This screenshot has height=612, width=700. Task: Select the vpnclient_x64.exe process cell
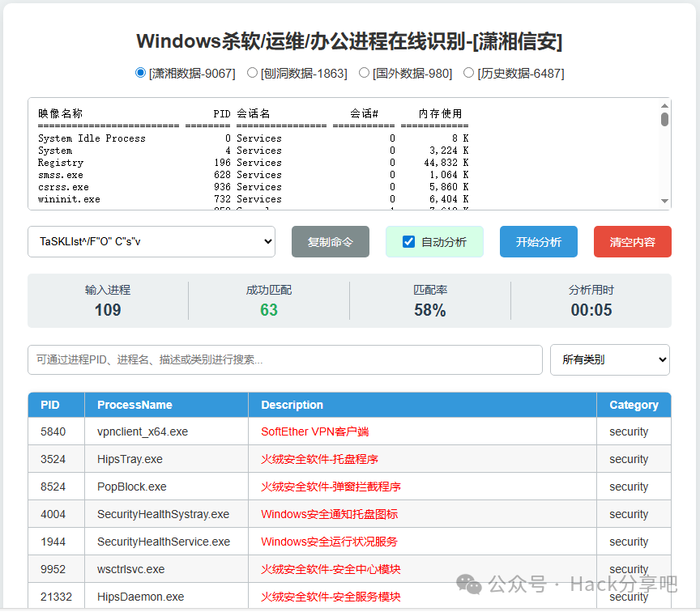[167, 431]
